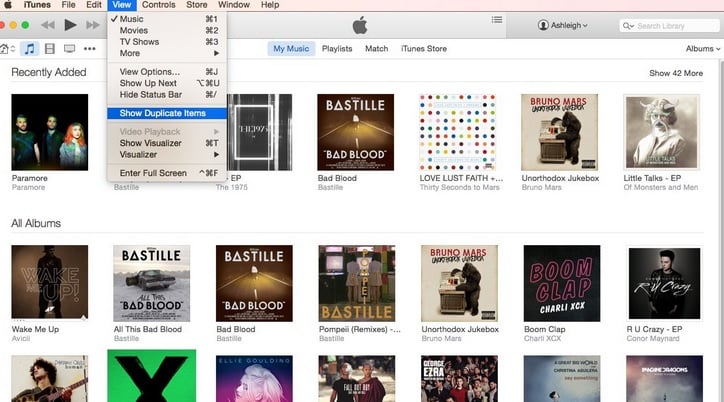Open recently added Bad Blood cover
This screenshot has height=402, width=724.
click(x=356, y=132)
